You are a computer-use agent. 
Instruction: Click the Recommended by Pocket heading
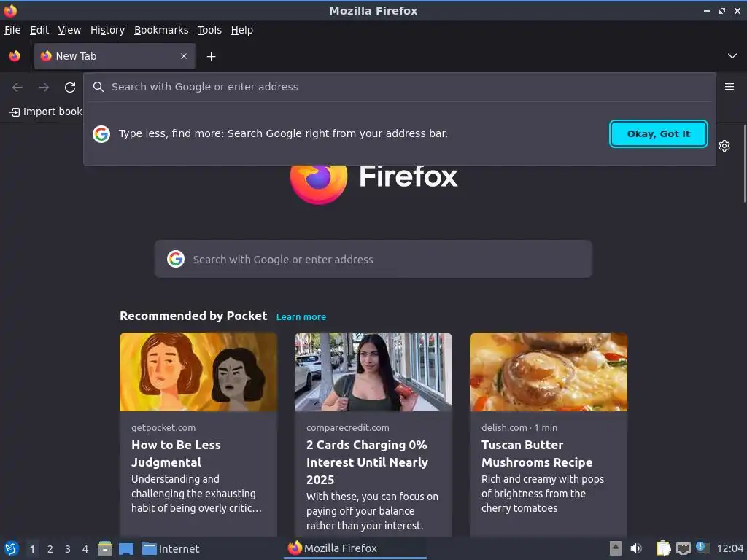(x=193, y=316)
